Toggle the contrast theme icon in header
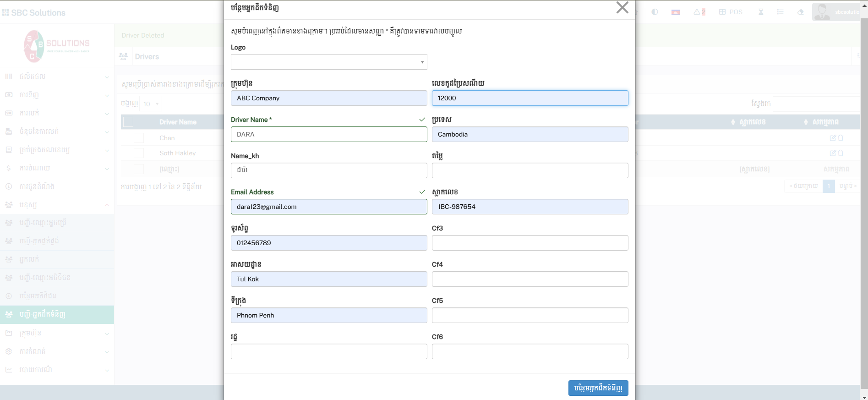868x400 pixels. (x=655, y=12)
